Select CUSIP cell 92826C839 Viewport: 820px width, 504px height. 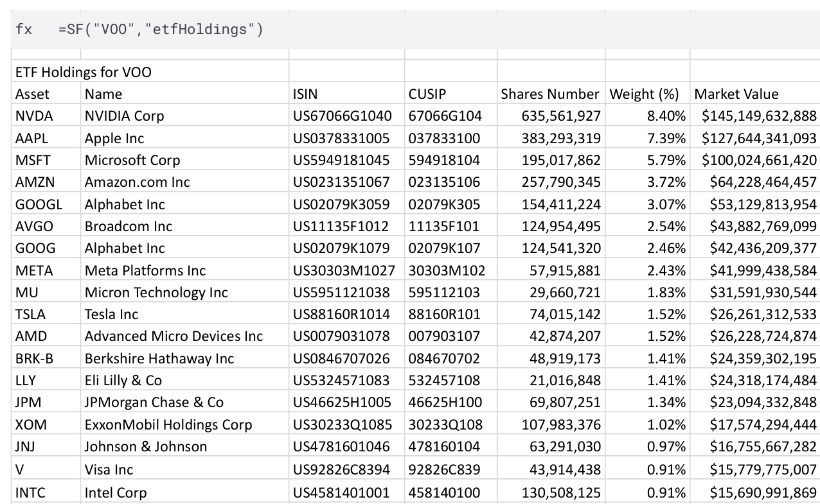click(450, 469)
